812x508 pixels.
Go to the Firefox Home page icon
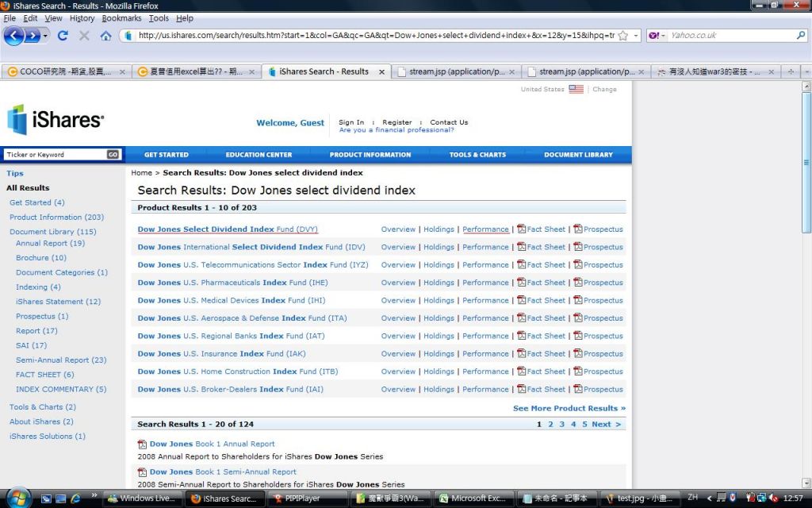coord(105,36)
